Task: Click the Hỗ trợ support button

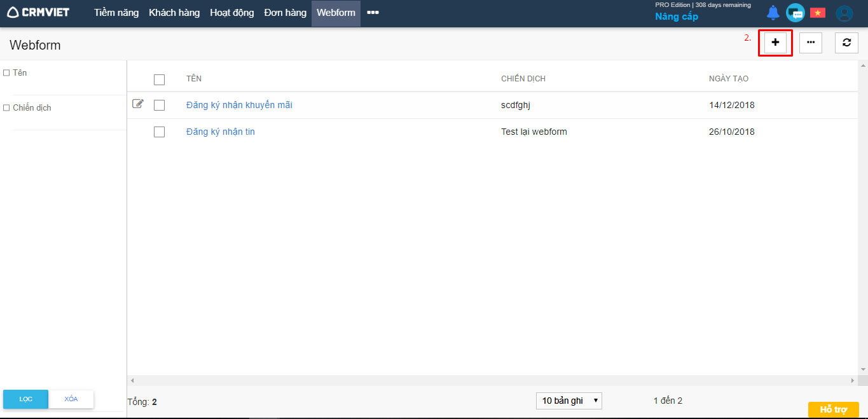Action: coord(834,410)
